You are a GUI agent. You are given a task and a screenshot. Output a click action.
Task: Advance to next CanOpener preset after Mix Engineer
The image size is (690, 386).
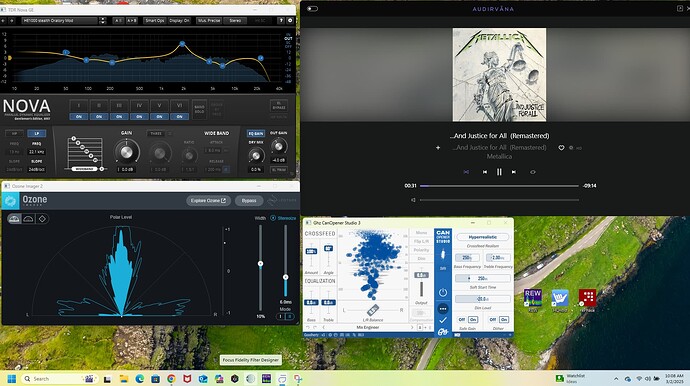click(412, 327)
